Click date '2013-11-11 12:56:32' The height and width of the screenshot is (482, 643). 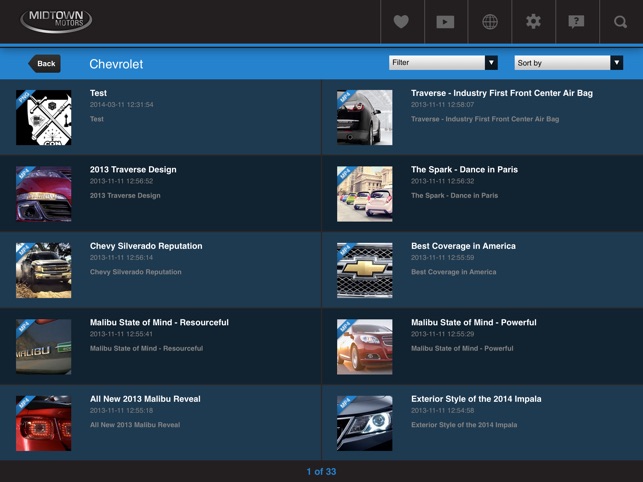coord(442,181)
